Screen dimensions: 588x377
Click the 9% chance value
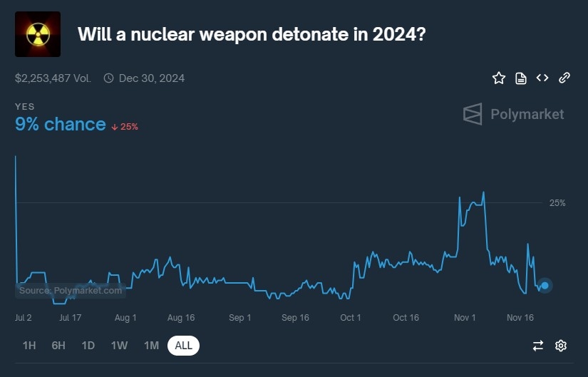[61, 125]
